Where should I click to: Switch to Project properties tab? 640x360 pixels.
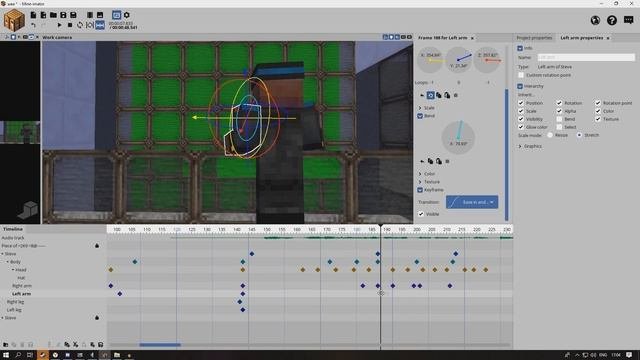534,38
